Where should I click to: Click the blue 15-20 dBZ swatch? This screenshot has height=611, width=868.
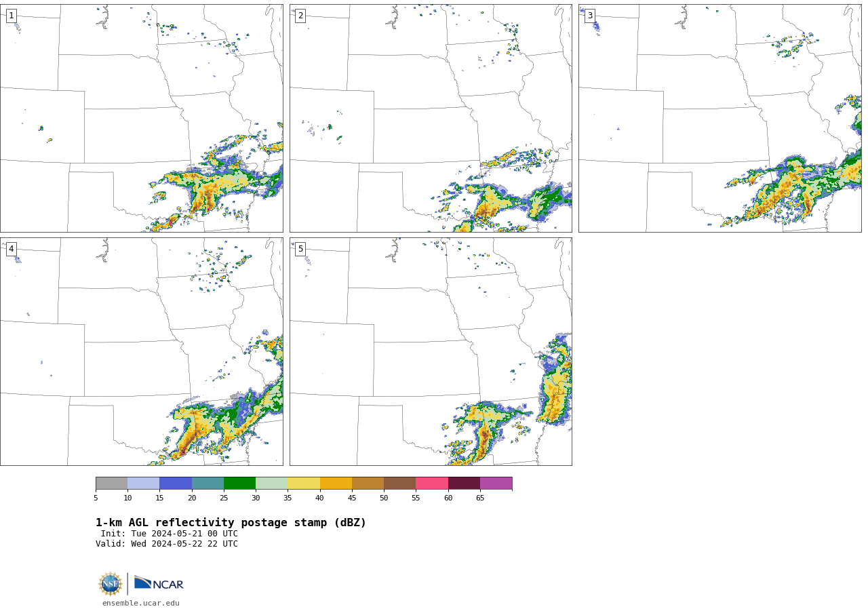(x=176, y=484)
